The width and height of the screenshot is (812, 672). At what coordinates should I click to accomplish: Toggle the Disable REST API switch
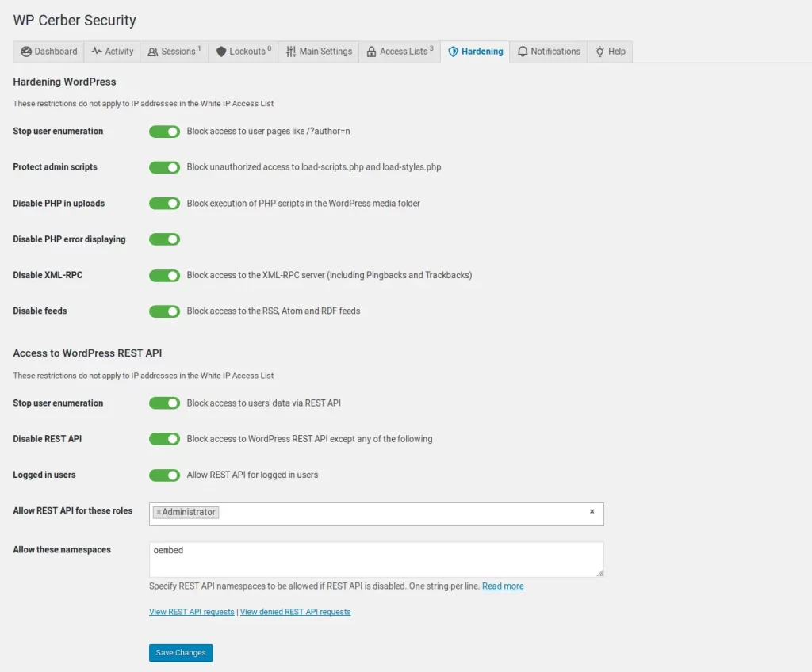pyautogui.click(x=164, y=439)
